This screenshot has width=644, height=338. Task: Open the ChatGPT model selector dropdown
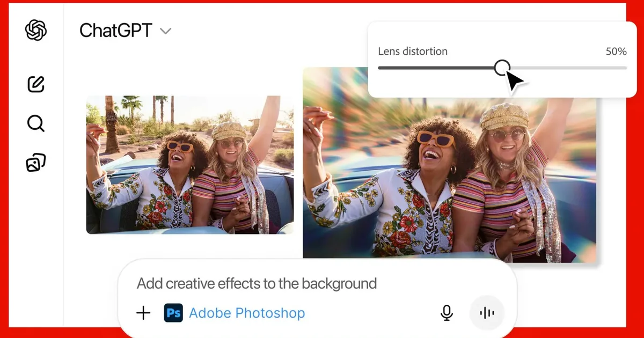[165, 31]
